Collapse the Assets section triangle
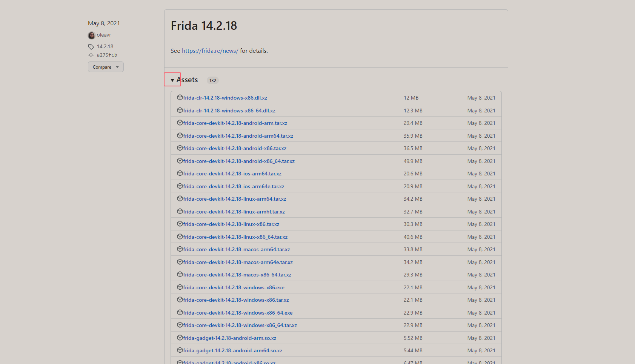 tap(172, 80)
